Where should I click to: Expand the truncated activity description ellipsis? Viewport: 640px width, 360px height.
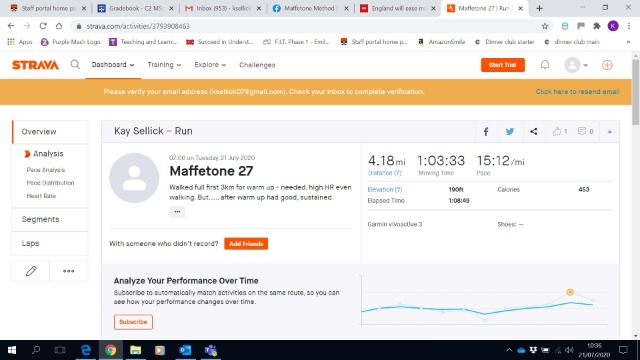coord(177,211)
